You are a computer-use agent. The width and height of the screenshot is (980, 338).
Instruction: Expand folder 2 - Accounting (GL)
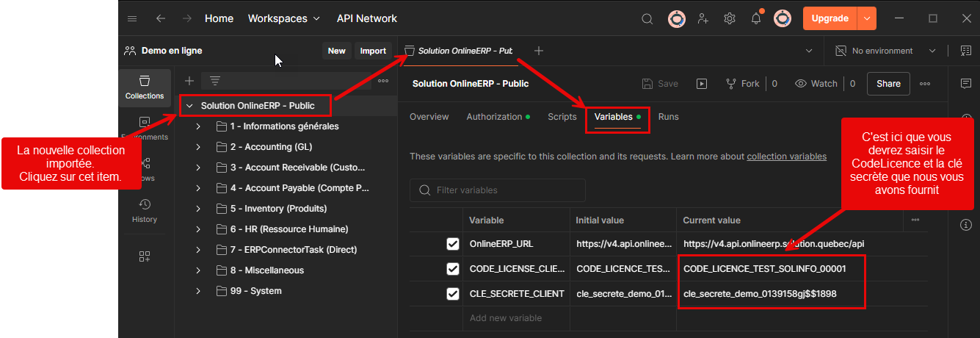point(198,147)
